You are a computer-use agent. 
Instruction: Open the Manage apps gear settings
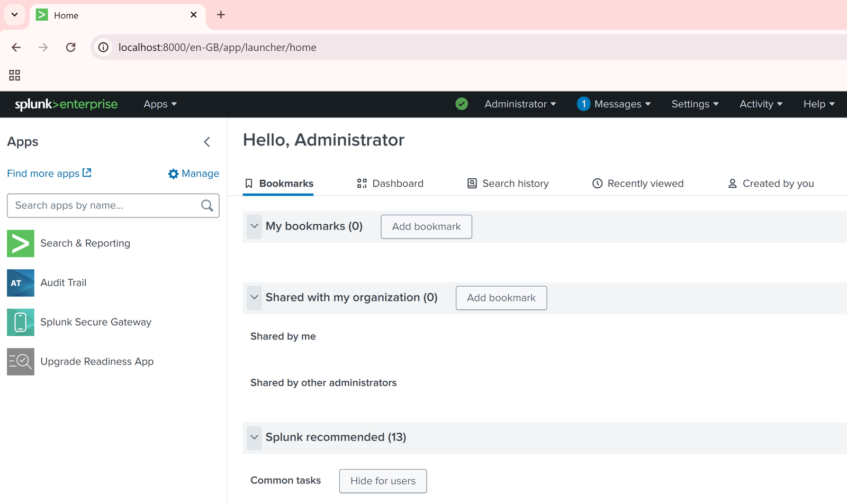tap(193, 173)
